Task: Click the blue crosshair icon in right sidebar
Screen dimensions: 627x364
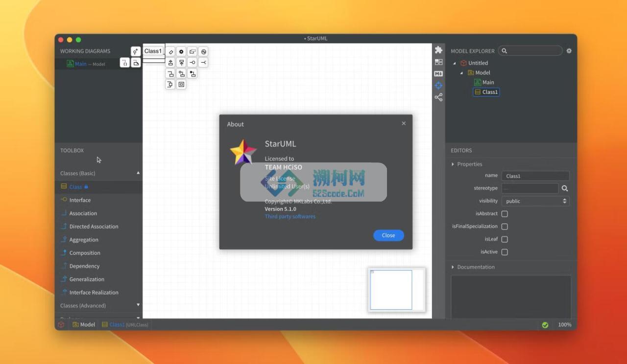Action: point(438,86)
